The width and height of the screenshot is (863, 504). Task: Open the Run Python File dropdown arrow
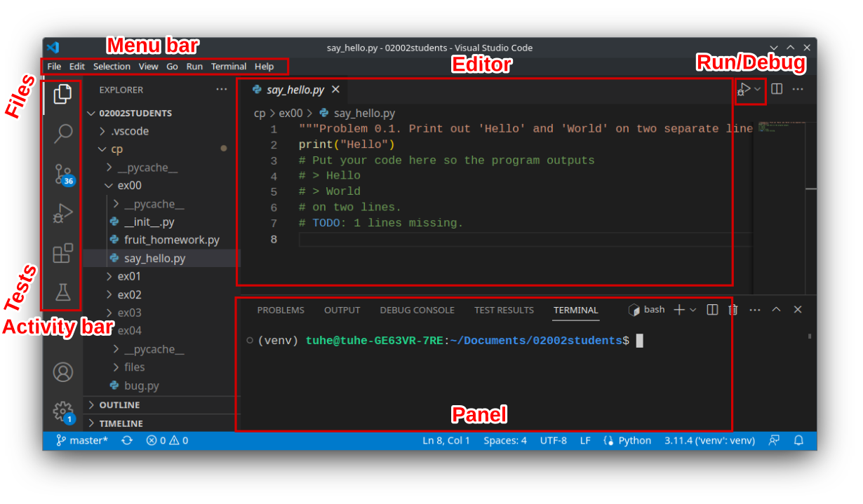point(758,89)
